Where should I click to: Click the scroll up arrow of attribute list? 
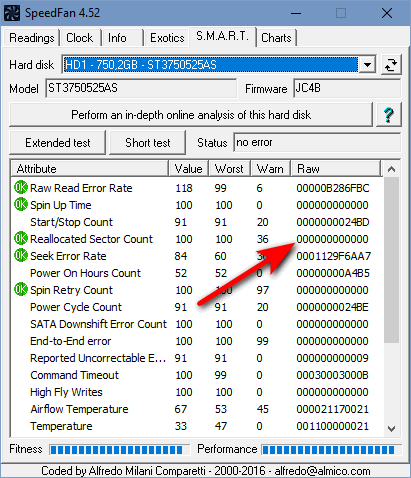click(x=391, y=169)
